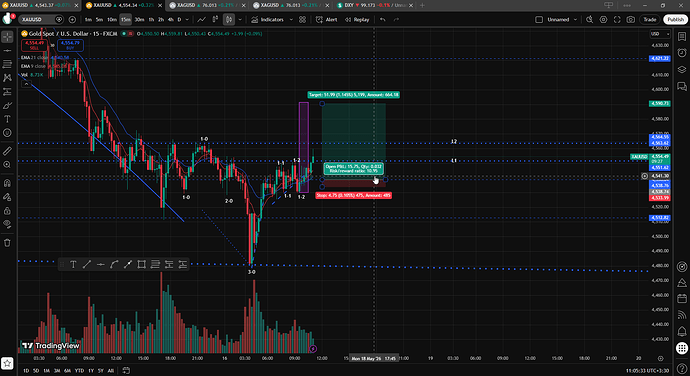Viewport: 690px width, 376px height.
Task: Switch to first XAUUSD 4,543.37 tab
Action: point(40,5)
